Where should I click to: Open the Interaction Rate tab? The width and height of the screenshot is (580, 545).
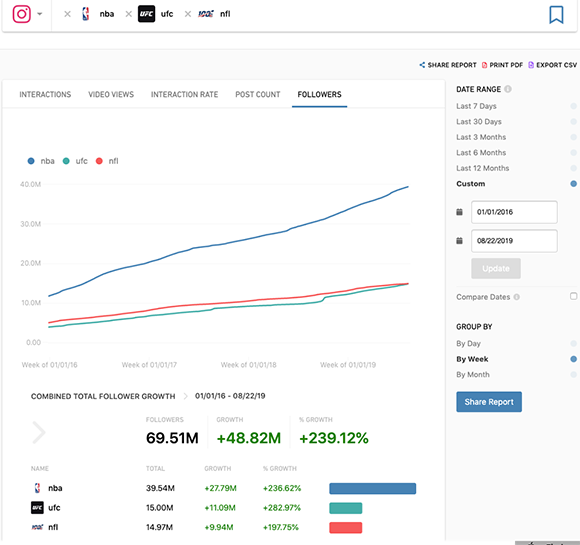click(184, 95)
